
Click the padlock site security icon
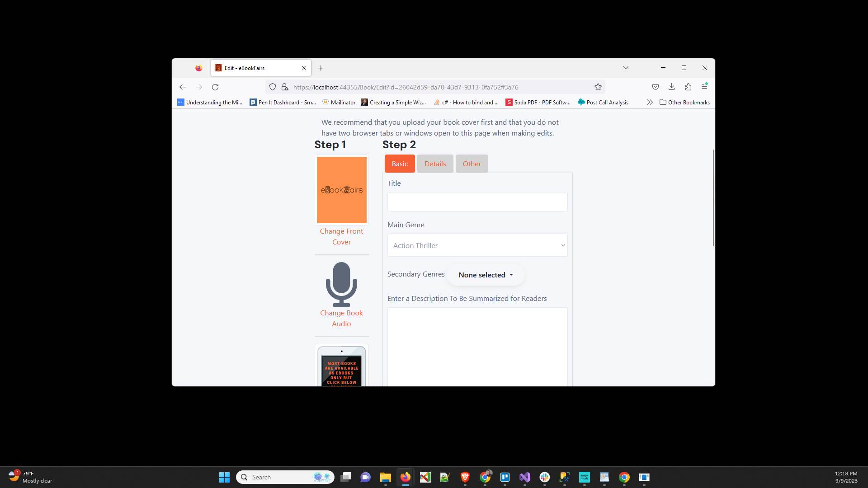click(x=284, y=87)
